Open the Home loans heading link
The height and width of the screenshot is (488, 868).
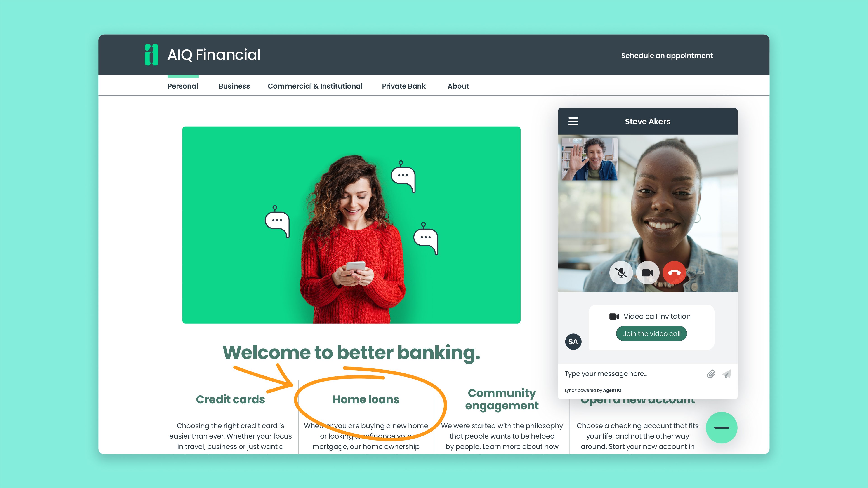(x=366, y=399)
